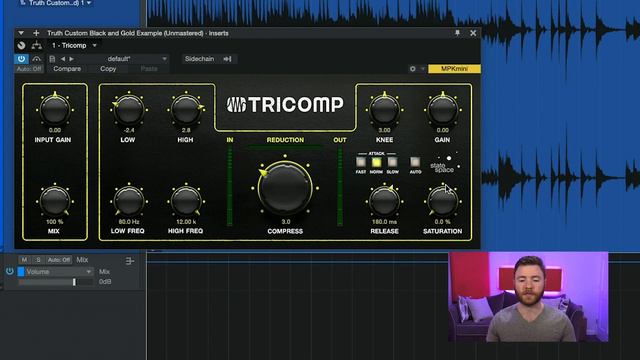
Task: Click the 0dB volume readout
Action: 105,282
